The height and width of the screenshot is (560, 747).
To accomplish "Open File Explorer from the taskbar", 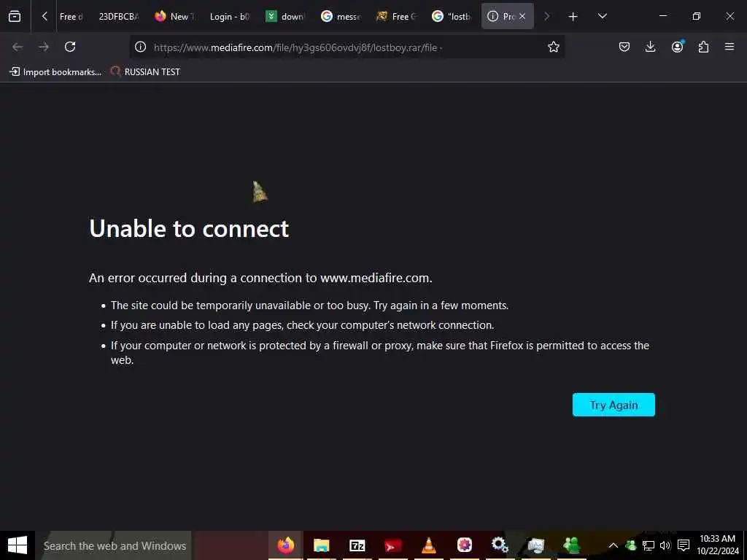I will click(x=322, y=545).
